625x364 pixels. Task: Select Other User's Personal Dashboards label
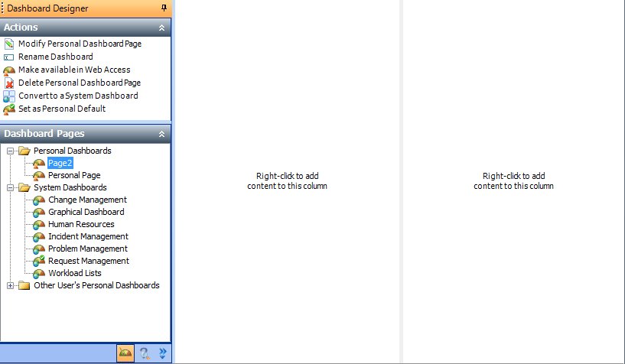tap(96, 285)
